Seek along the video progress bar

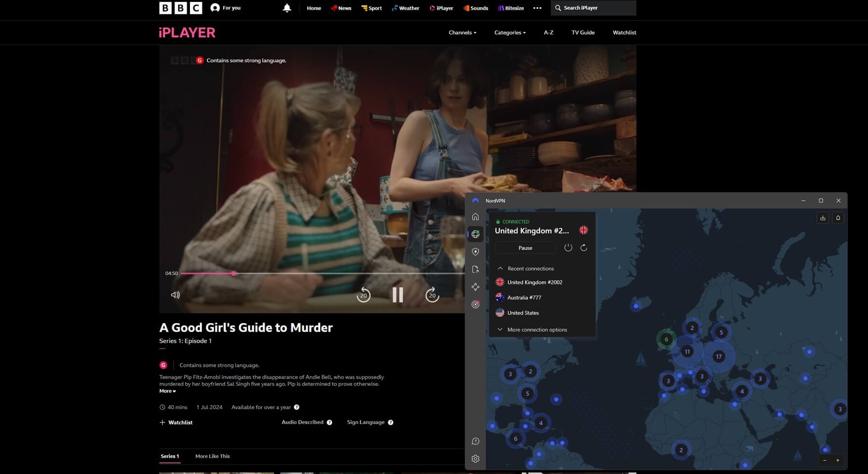click(x=323, y=273)
